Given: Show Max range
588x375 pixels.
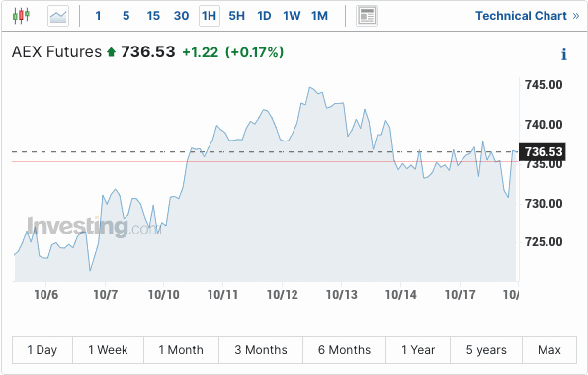Looking at the screenshot, I should click(549, 350).
